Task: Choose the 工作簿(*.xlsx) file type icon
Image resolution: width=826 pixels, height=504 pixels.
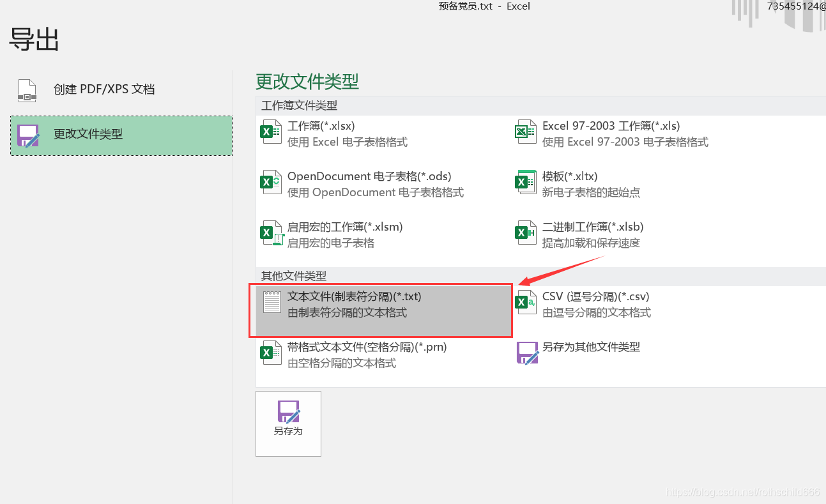Action: point(271,132)
